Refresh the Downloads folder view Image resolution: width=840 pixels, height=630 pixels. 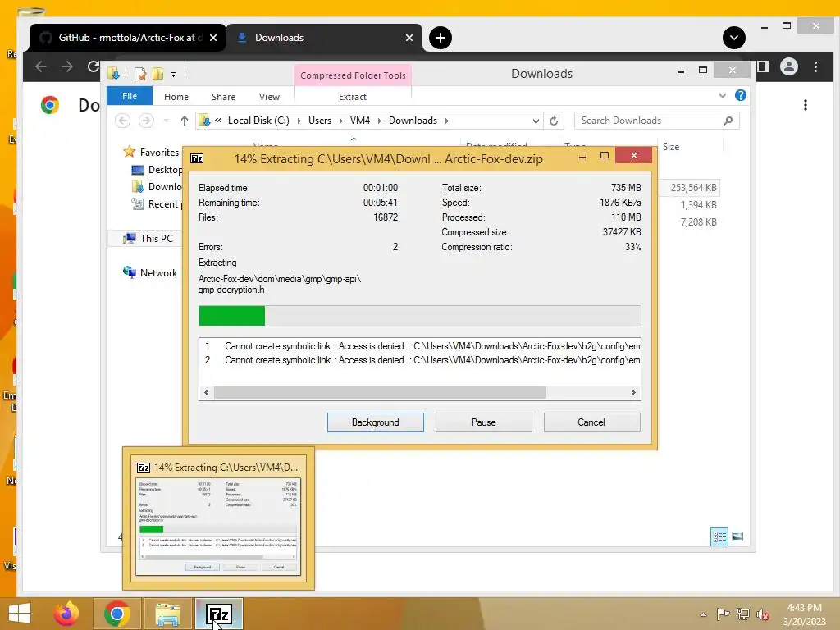pos(554,121)
